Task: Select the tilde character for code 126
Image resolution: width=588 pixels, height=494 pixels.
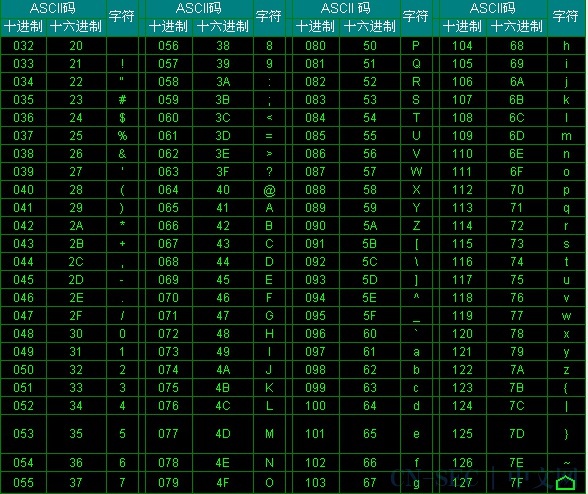Action: coord(567,462)
